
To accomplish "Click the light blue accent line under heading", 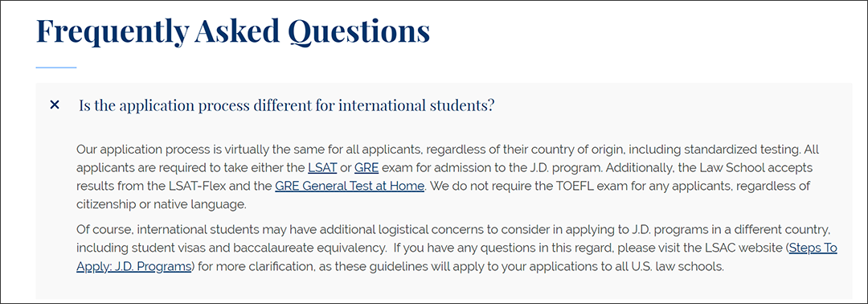I will pos(56,68).
